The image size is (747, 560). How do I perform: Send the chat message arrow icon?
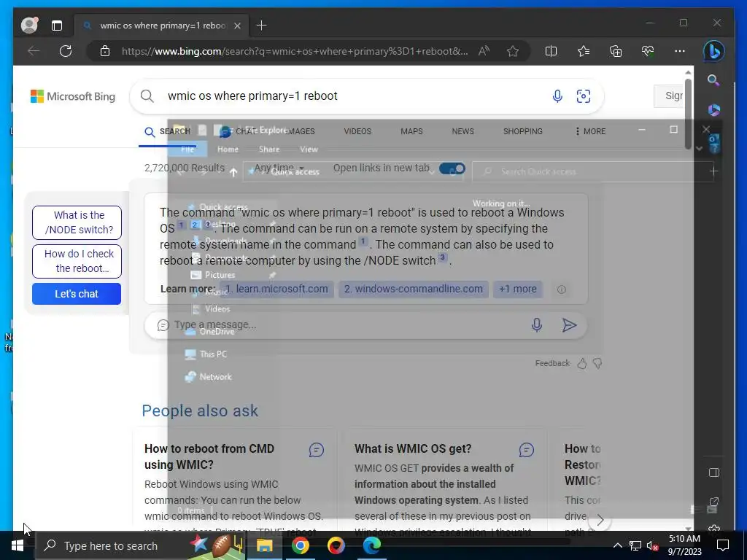569,324
